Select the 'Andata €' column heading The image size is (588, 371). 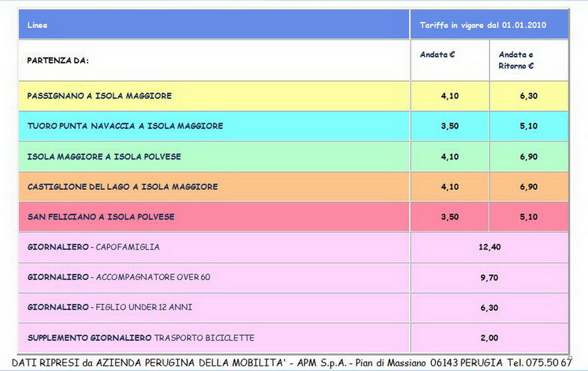pos(437,54)
